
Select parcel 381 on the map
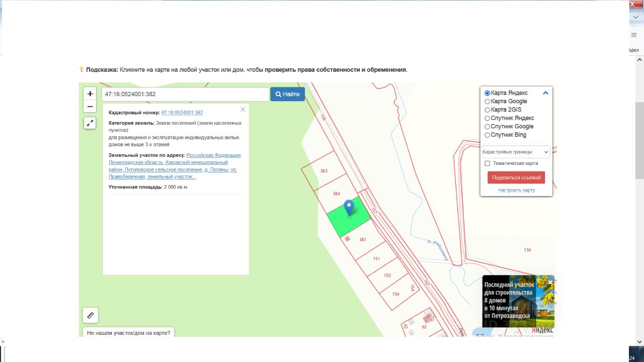point(363,240)
